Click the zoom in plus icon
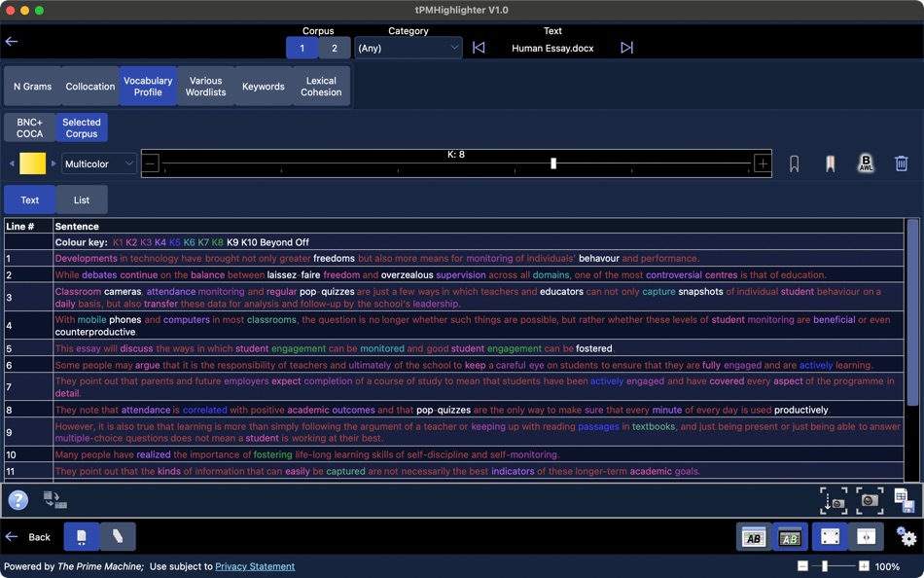This screenshot has height=578, width=924. click(x=864, y=566)
